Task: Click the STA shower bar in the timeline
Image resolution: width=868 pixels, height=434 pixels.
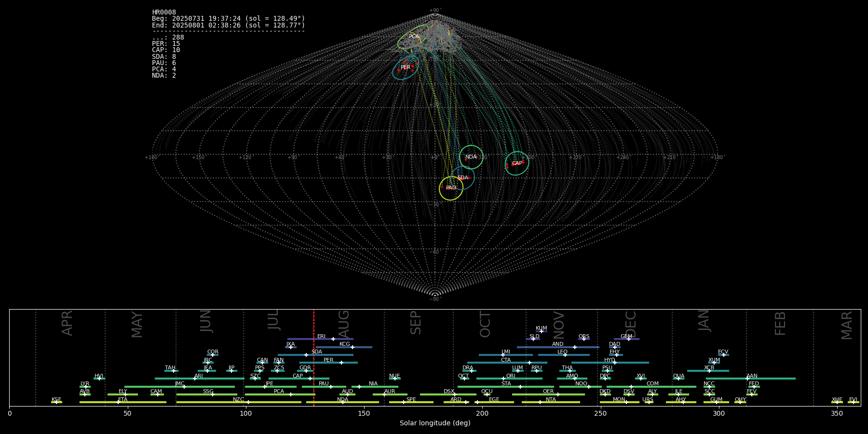Action: [x=506, y=387]
